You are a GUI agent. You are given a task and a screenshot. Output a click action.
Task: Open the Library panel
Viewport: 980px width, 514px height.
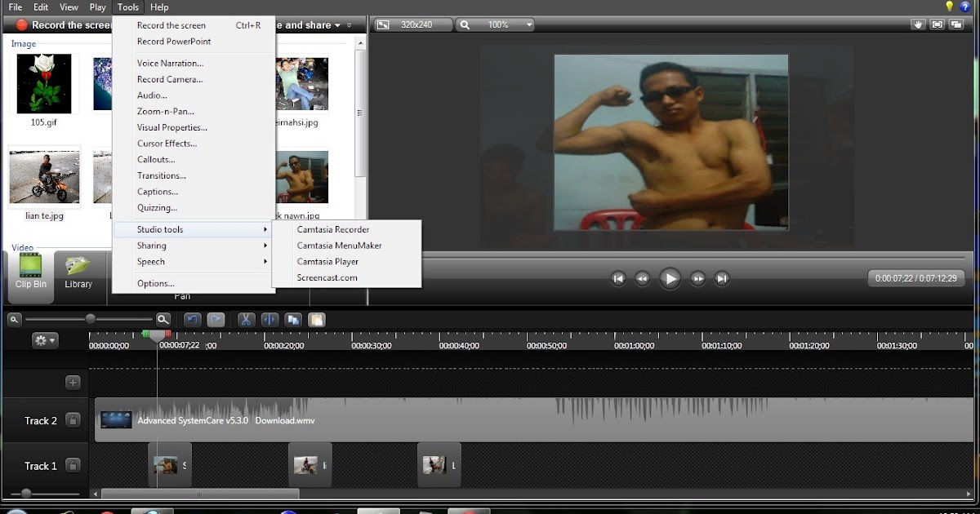(78, 273)
